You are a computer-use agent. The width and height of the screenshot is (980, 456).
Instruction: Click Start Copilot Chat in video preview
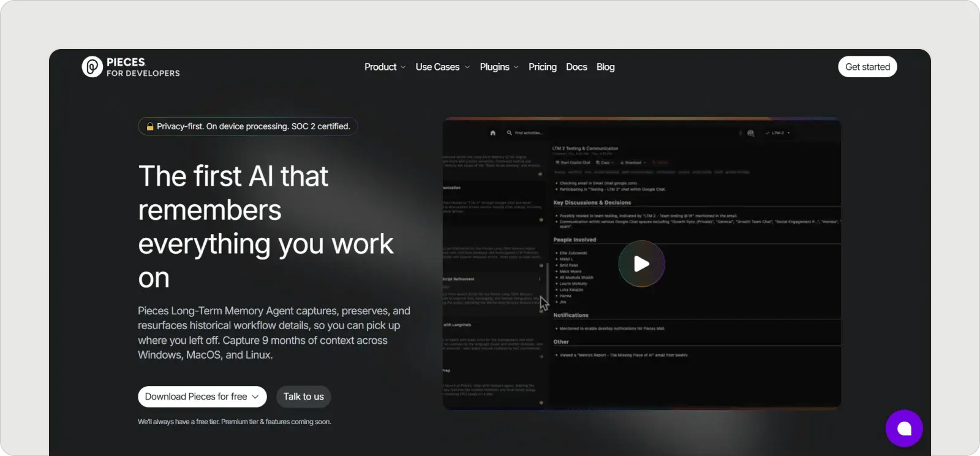point(573,162)
